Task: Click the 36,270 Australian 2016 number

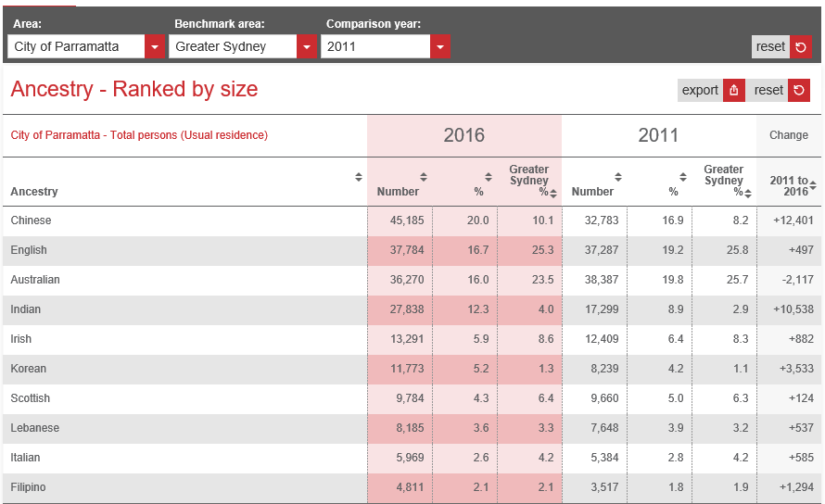Action: pyautogui.click(x=407, y=280)
